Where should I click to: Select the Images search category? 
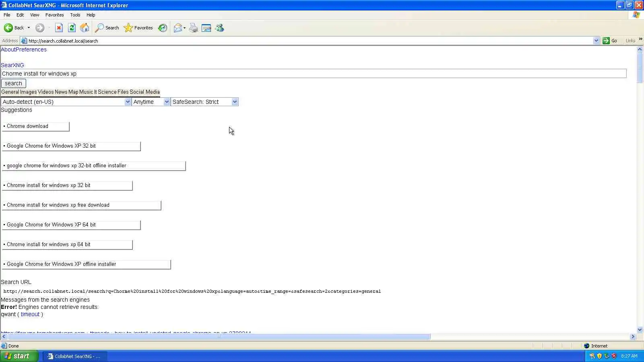[x=29, y=92]
